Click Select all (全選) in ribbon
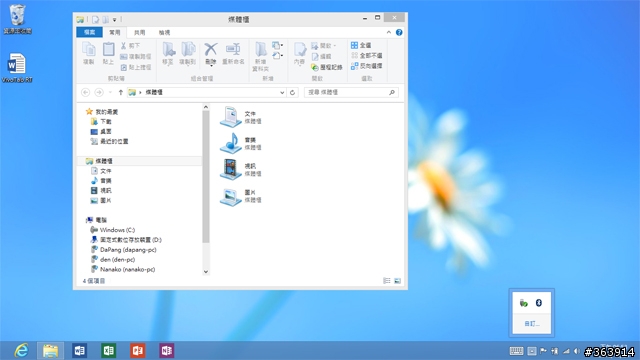The image size is (640, 360). [x=361, y=45]
